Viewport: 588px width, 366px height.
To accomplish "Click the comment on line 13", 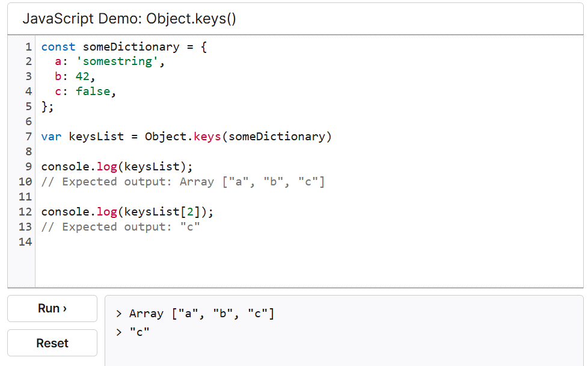I will click(x=120, y=227).
